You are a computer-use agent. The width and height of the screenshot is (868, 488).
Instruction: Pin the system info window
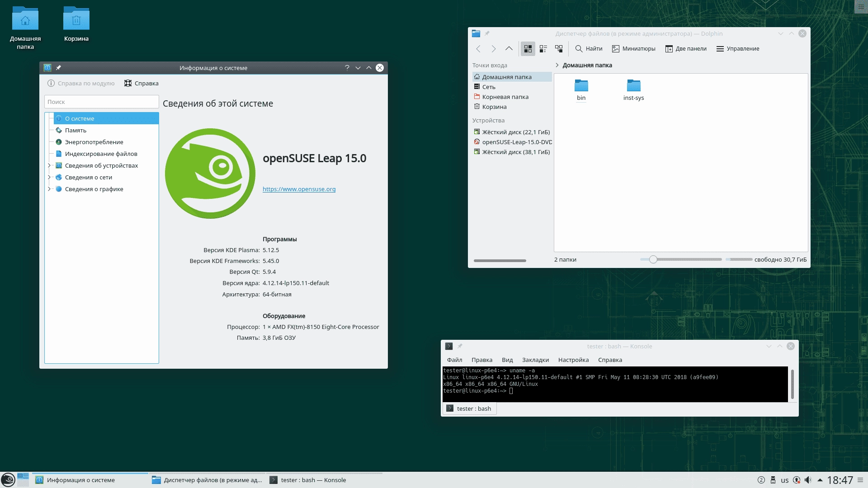[58, 68]
